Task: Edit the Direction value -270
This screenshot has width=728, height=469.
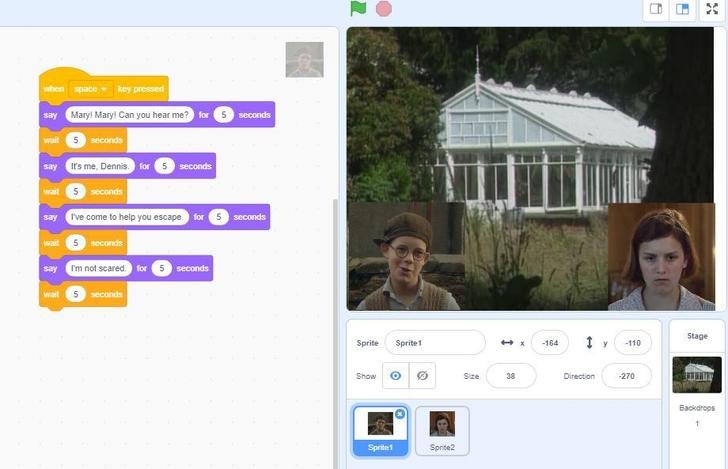Action: [x=626, y=376]
